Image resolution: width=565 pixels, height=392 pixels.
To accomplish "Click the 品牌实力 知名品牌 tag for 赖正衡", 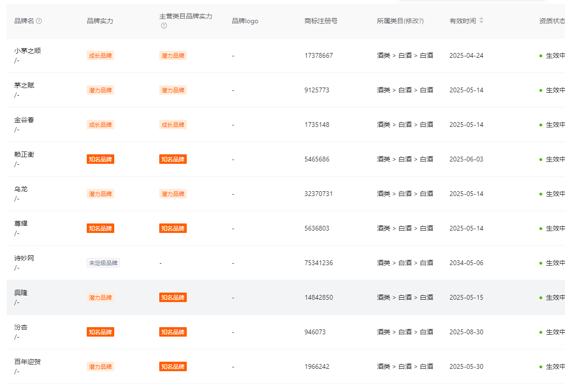I will pyautogui.click(x=100, y=159).
